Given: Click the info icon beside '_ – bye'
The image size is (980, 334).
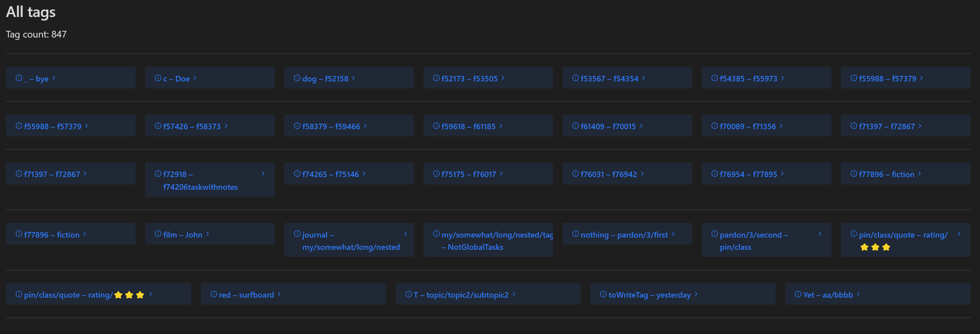Looking at the screenshot, I should (x=19, y=78).
